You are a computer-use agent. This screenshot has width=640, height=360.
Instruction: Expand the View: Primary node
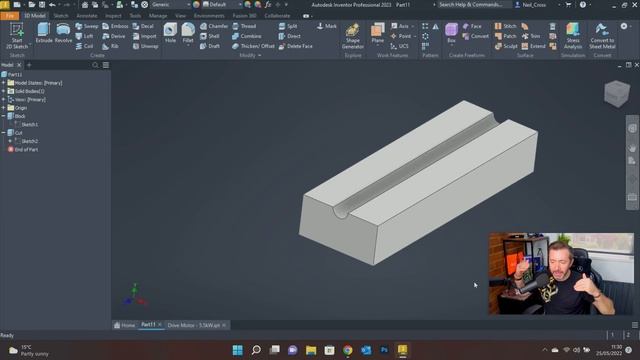[4, 100]
